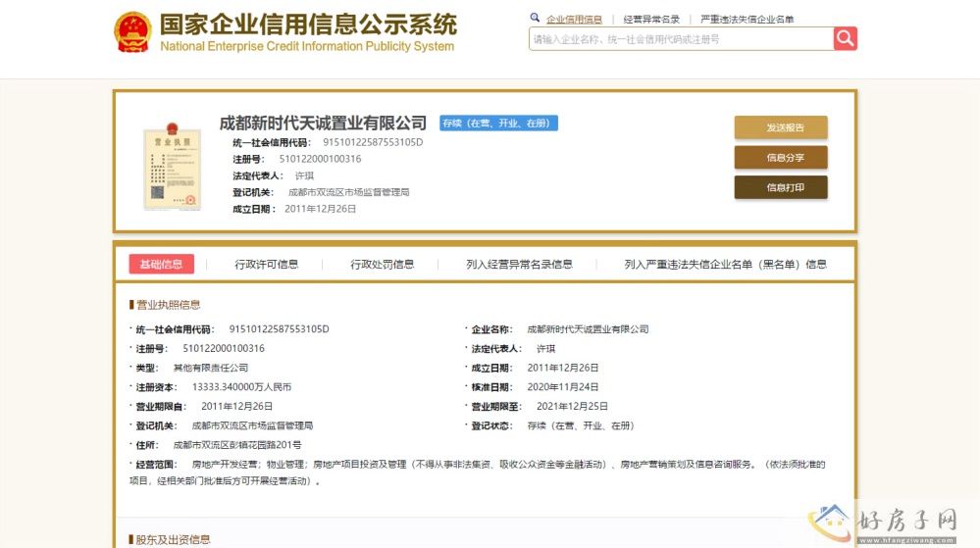Switch to the 行政许可信息 tab
The height and width of the screenshot is (548, 980).
click(266, 265)
